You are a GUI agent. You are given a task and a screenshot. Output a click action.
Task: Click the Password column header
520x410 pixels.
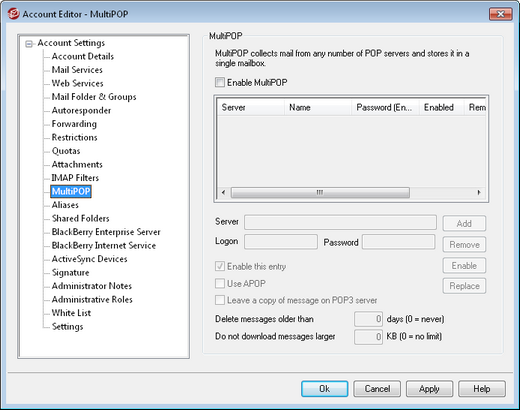click(x=385, y=107)
